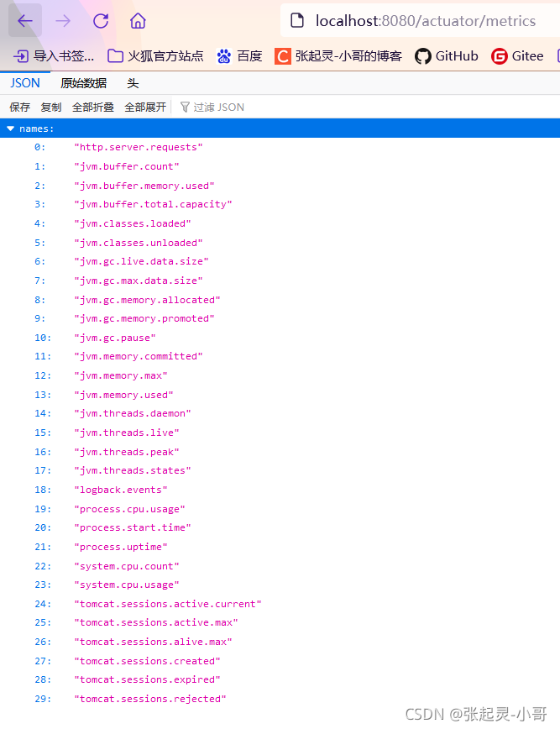Click the folder icon for 火狐官方站点
The width and height of the screenshot is (560, 729).
click(115, 56)
